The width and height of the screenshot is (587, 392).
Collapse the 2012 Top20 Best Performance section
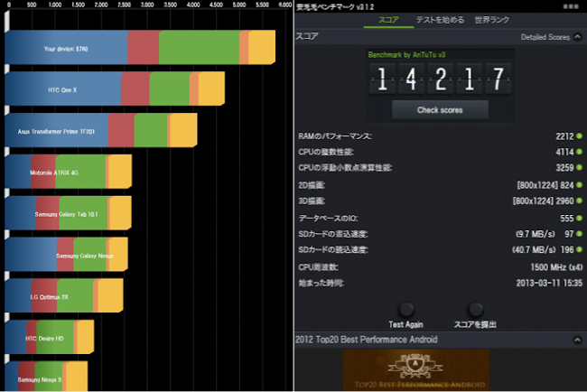pyautogui.click(x=578, y=340)
